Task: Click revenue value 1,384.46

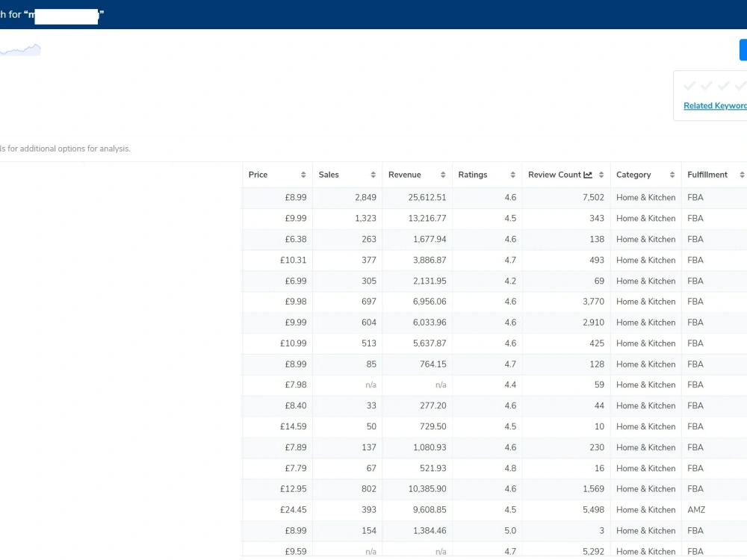Action: click(430, 531)
